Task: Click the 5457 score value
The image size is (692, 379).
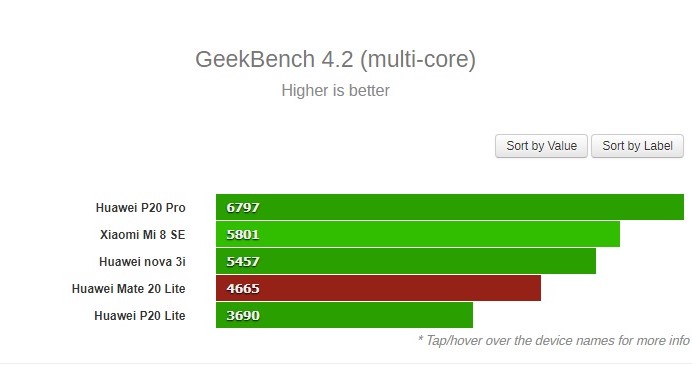Action: 243,261
